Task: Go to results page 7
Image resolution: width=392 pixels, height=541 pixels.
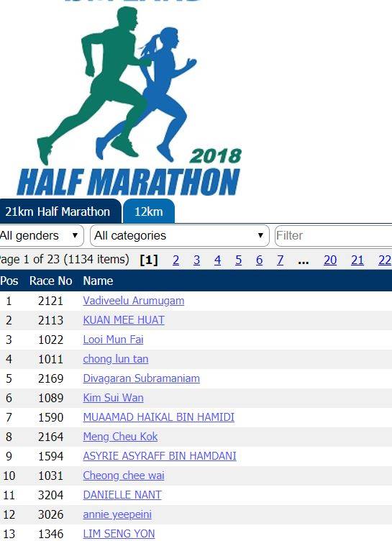Action: pos(281,260)
